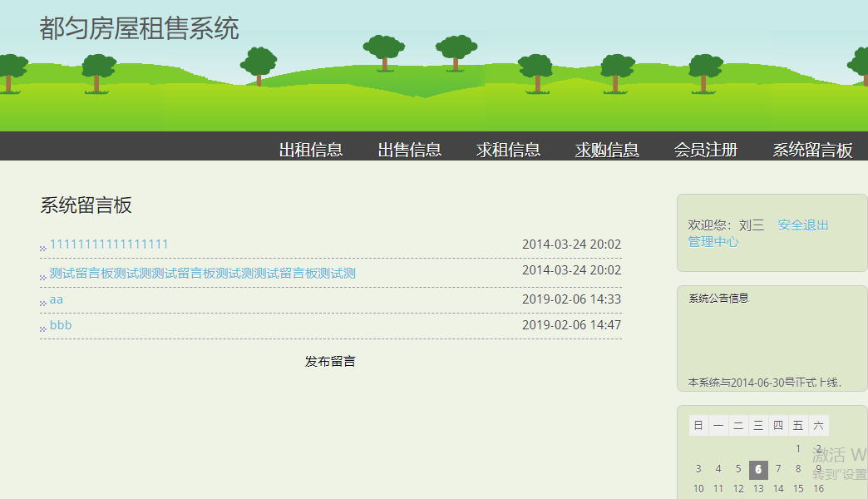The image size is (868, 499).
Task: Open the message titled aa
Action: pos(57,299)
